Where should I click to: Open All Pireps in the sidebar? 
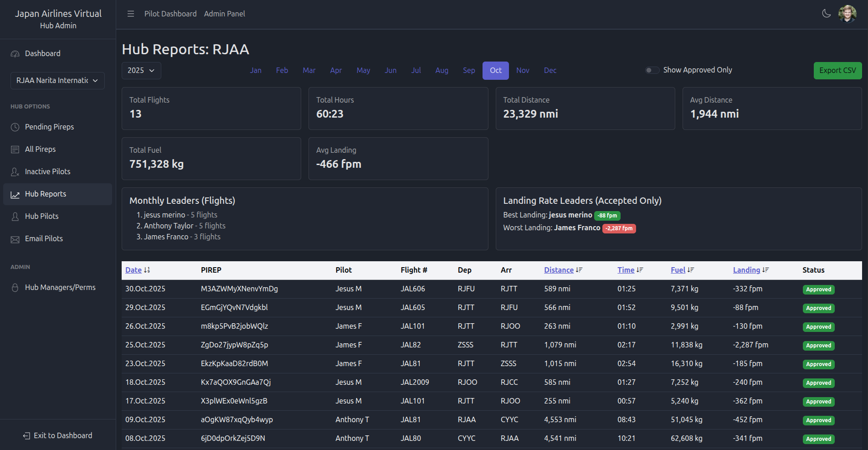tap(57, 149)
